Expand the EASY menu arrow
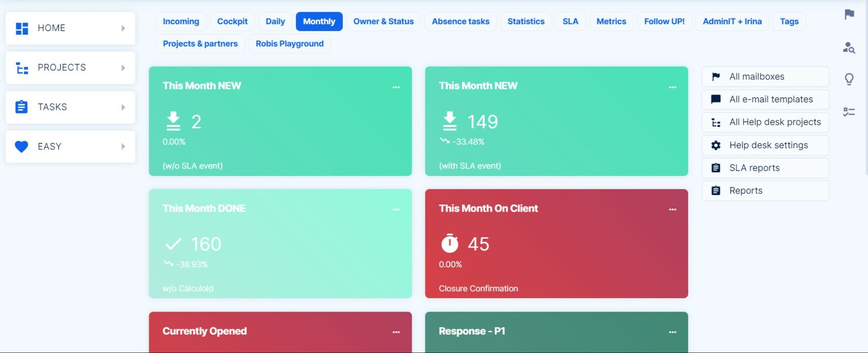The height and width of the screenshot is (353, 868). click(x=123, y=147)
